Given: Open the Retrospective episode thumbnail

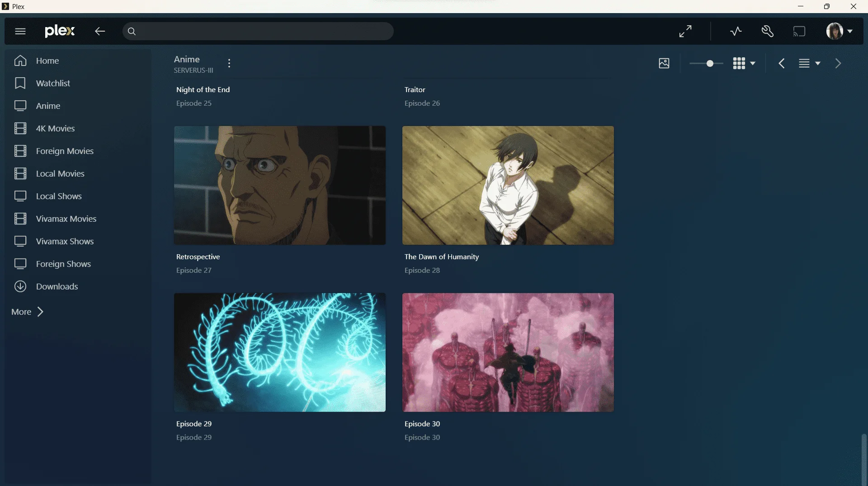Looking at the screenshot, I should point(280,185).
